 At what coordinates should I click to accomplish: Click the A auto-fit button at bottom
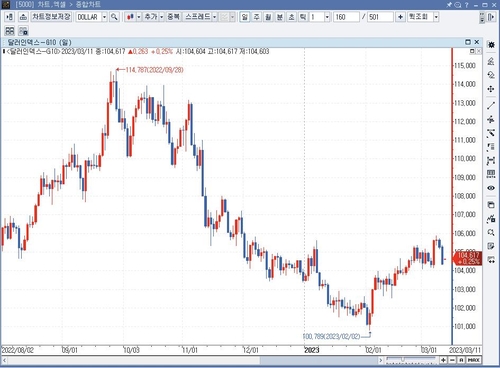(x=461, y=360)
